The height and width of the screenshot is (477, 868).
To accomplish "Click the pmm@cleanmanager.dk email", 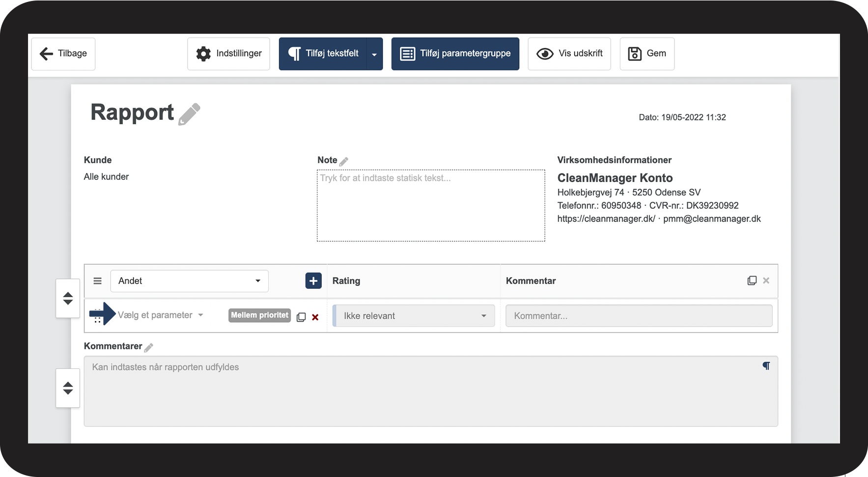I will (x=712, y=219).
